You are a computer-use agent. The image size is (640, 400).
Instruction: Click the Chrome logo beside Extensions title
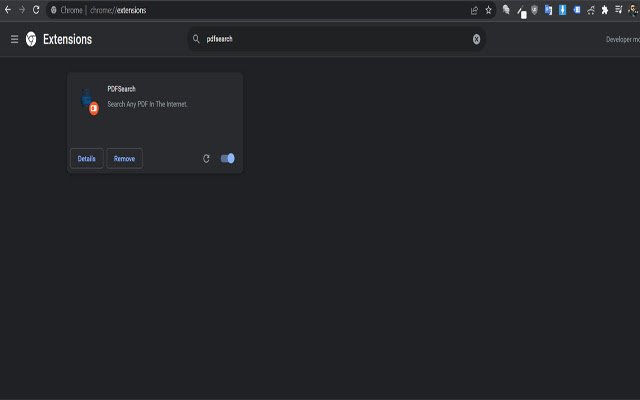[31, 39]
